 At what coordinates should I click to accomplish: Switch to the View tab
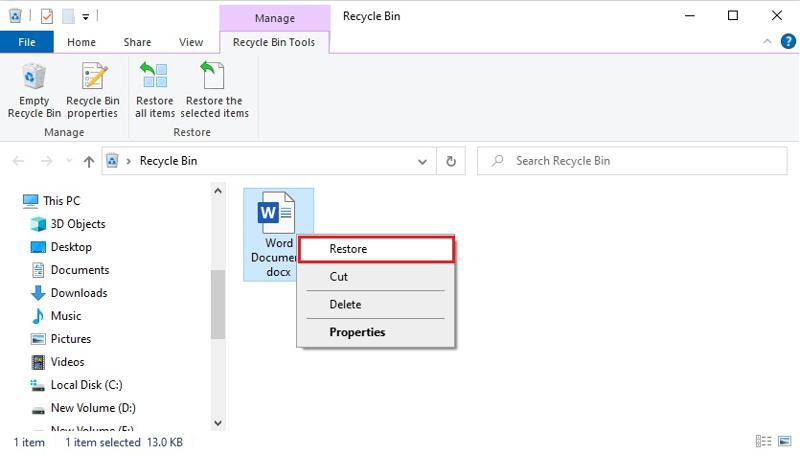191,42
